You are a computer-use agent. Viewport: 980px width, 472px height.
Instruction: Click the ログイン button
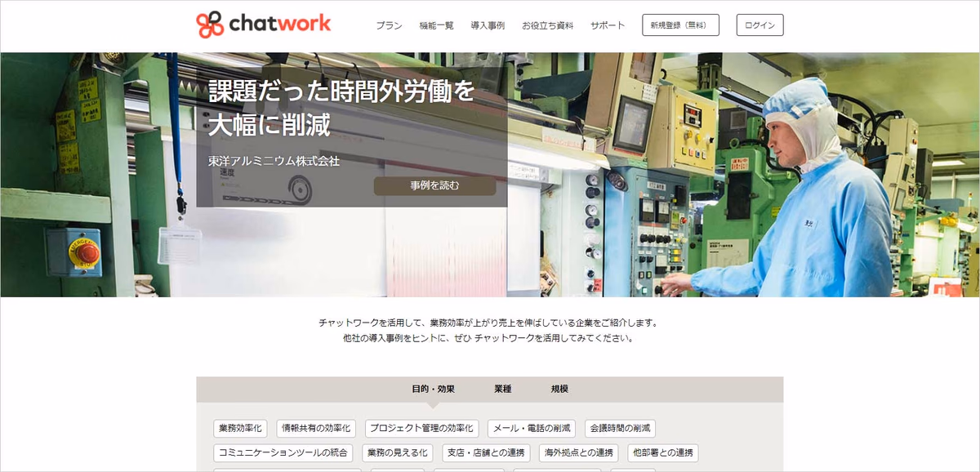tap(759, 25)
